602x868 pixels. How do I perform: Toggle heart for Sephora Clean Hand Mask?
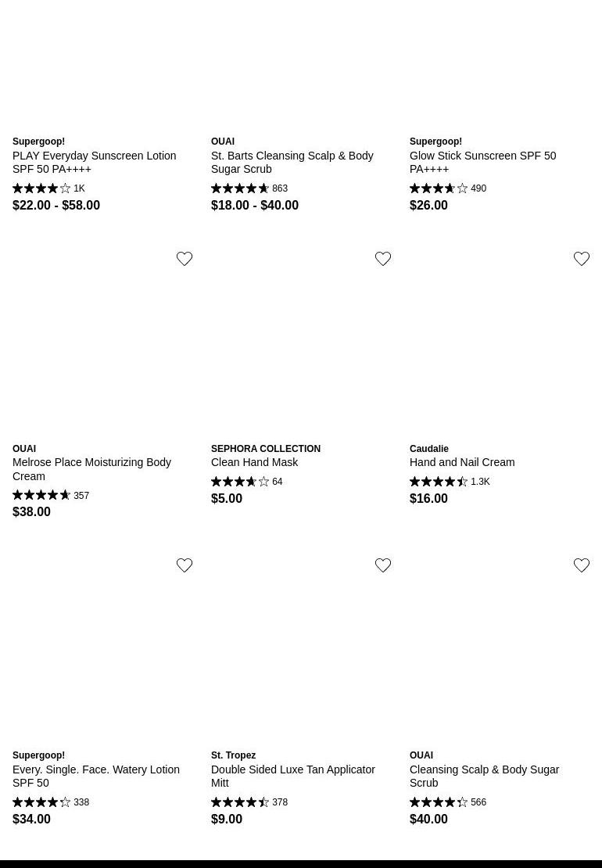(x=383, y=259)
